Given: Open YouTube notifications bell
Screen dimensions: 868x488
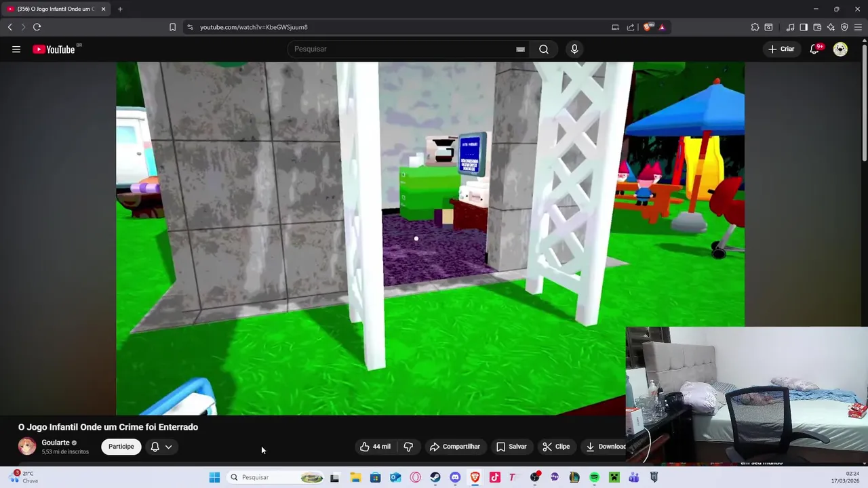Looking at the screenshot, I should 815,49.
